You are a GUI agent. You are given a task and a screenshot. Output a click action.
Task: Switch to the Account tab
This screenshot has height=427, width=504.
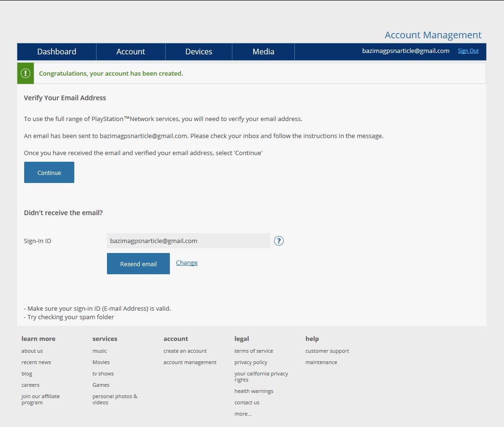131,52
